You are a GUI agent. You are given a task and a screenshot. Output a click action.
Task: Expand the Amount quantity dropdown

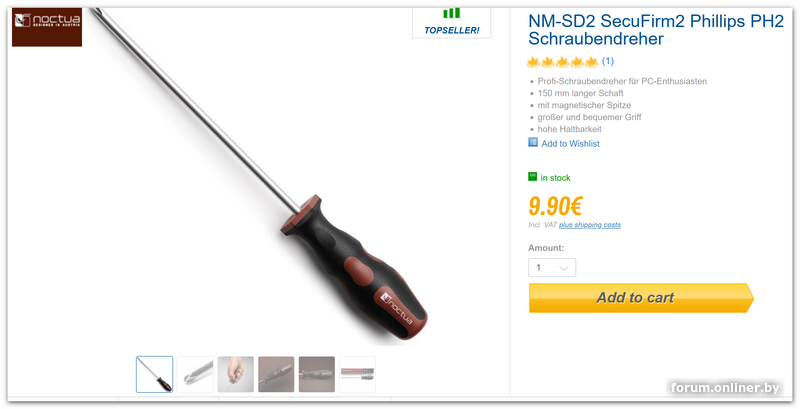coord(552,268)
